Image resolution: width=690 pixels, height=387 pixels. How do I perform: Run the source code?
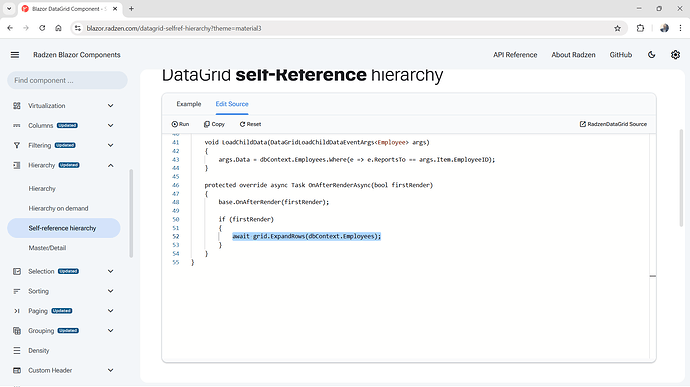click(x=180, y=124)
